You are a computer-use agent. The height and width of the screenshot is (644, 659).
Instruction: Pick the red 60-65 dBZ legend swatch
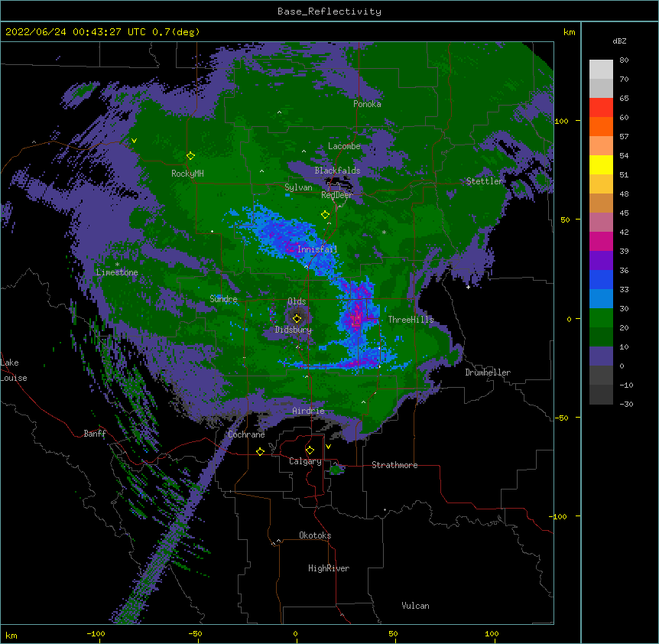click(601, 108)
